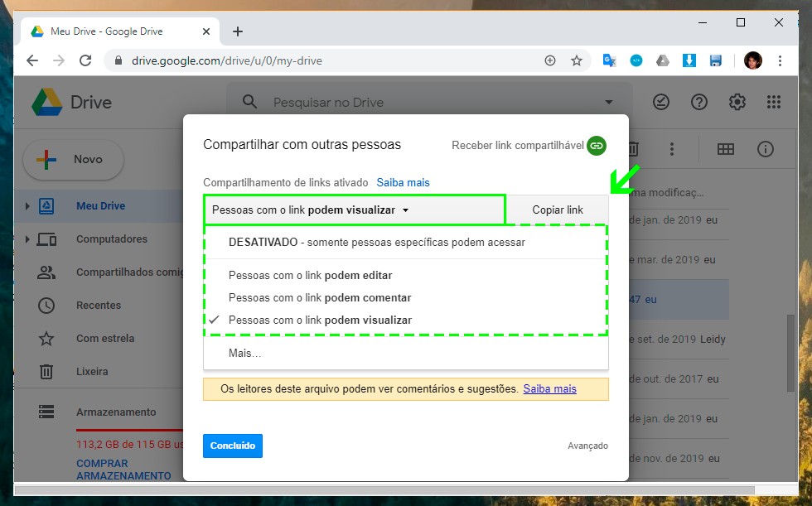812x506 pixels.
Task: Open the floppy-disk save extension
Action: pos(716,60)
